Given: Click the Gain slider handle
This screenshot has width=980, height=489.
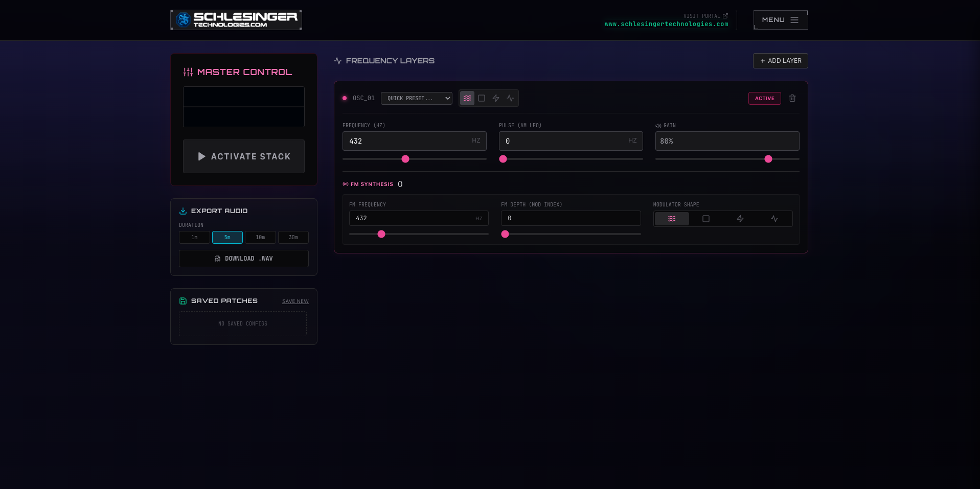Looking at the screenshot, I should click(x=768, y=159).
